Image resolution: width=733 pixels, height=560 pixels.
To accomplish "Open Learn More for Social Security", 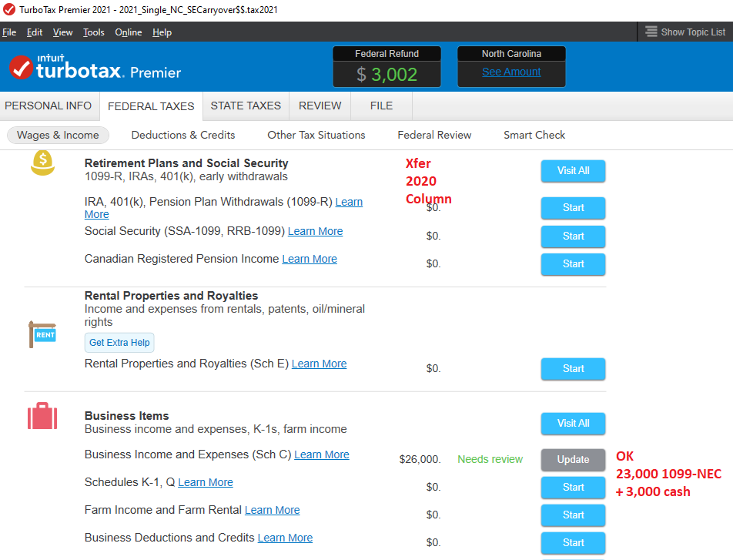I will pyautogui.click(x=315, y=231).
